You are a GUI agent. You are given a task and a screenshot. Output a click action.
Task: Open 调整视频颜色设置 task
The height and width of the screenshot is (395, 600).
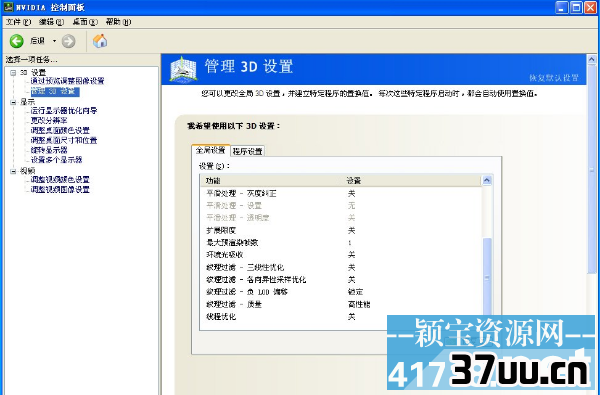60,180
